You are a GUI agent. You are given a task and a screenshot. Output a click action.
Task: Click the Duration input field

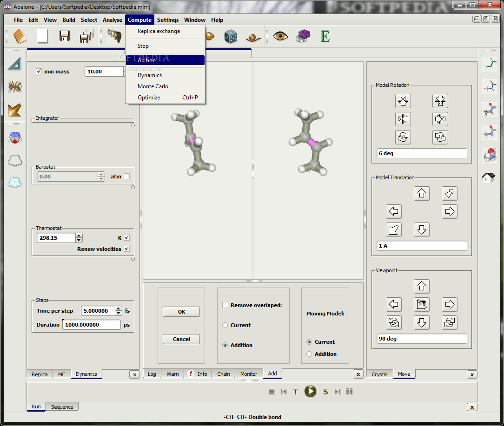[92, 324]
